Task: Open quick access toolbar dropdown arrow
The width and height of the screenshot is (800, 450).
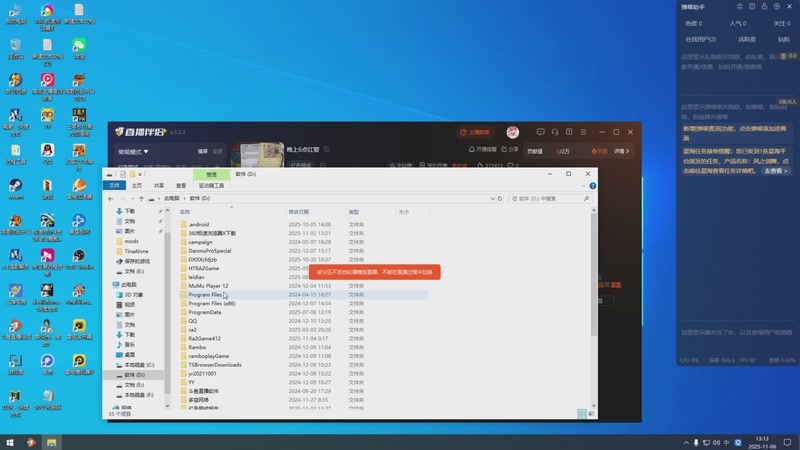Action: (x=140, y=174)
